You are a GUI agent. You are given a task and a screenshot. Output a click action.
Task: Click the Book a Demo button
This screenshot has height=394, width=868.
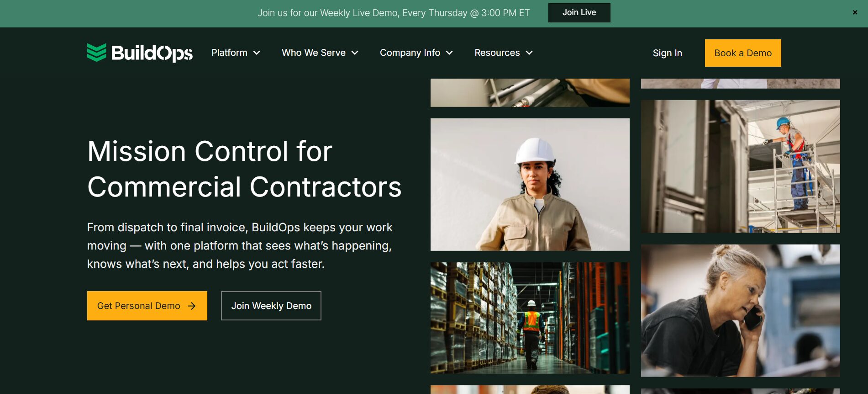[x=743, y=53]
